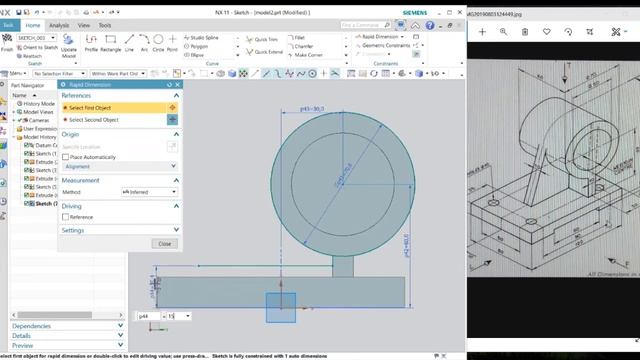640x360 pixels.
Task: Click the Reattach sketch command
Action: [x=29, y=56]
